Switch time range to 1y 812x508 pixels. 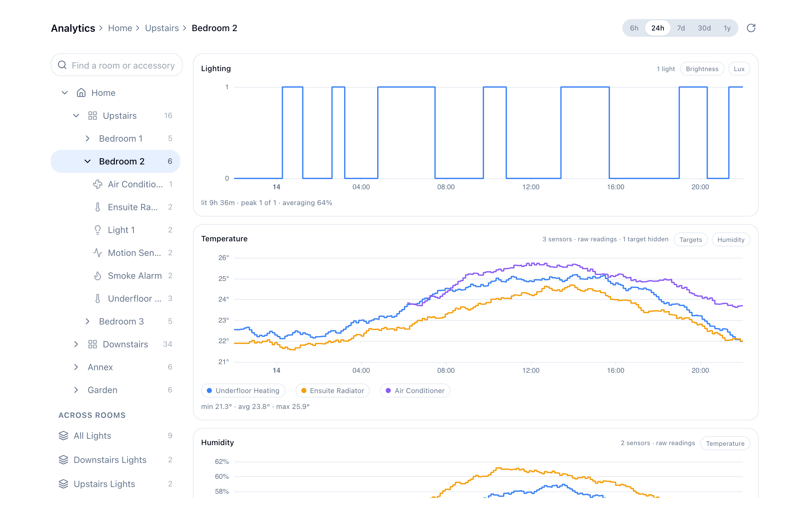point(727,28)
